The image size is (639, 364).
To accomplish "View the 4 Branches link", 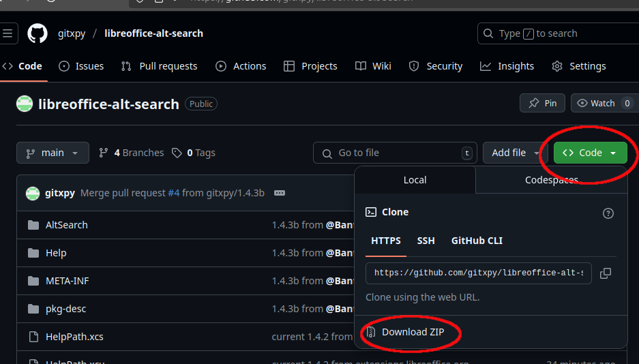I will coord(131,153).
